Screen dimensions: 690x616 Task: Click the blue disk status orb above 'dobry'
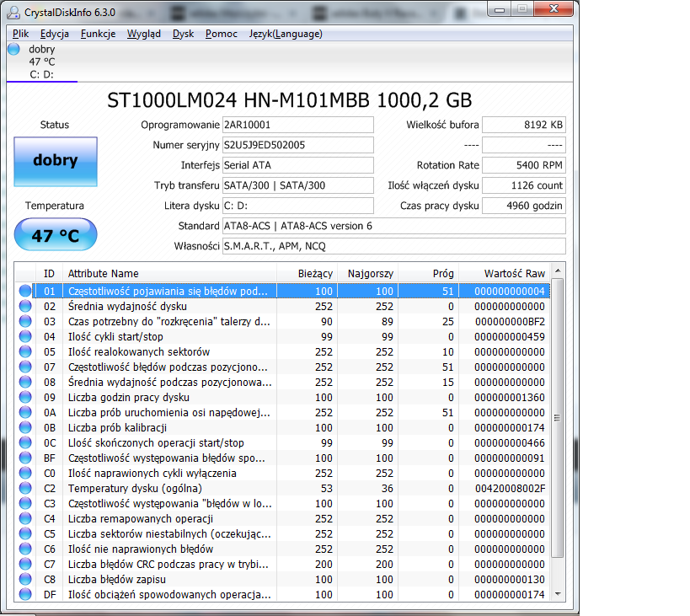[14, 49]
